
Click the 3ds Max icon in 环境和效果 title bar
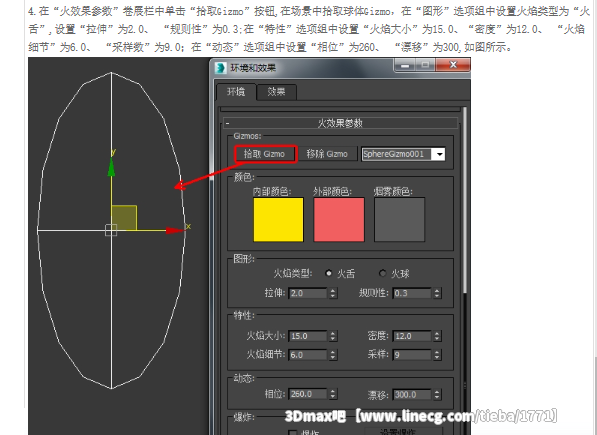click(x=221, y=68)
